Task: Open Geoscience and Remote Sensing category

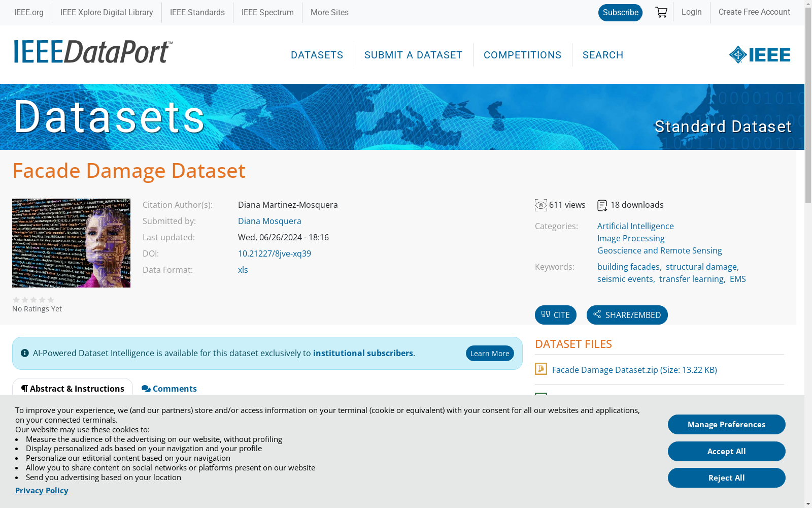Action: [x=660, y=250]
